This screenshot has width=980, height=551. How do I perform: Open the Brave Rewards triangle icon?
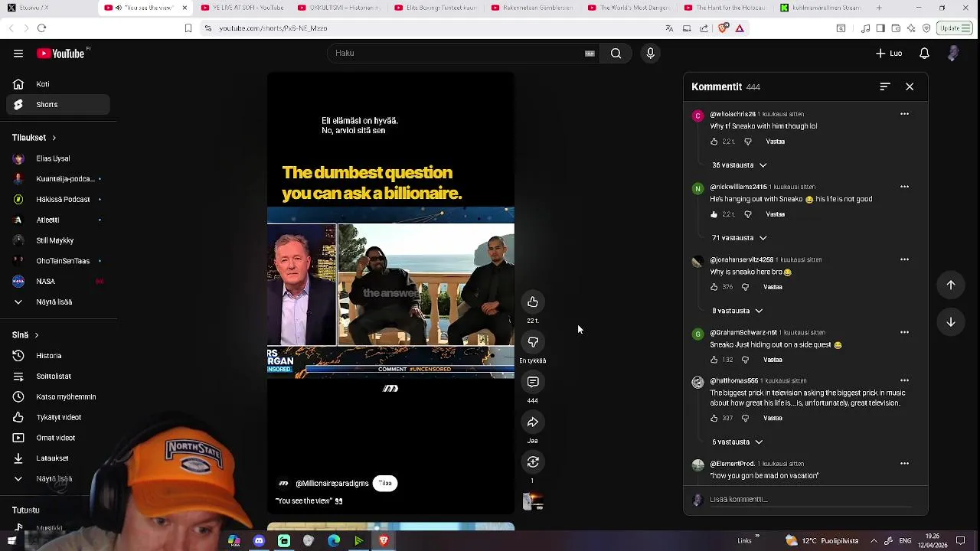pos(740,28)
